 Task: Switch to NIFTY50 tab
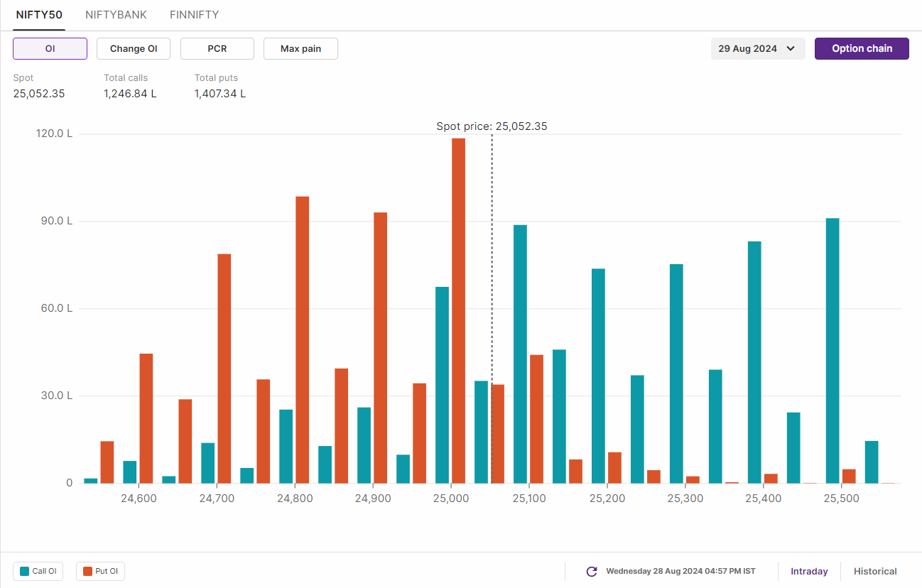tap(39, 15)
